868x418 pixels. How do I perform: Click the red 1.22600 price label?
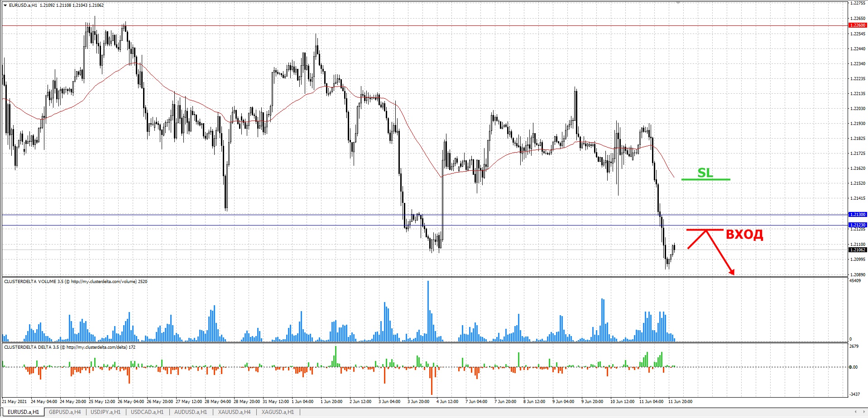pos(858,25)
